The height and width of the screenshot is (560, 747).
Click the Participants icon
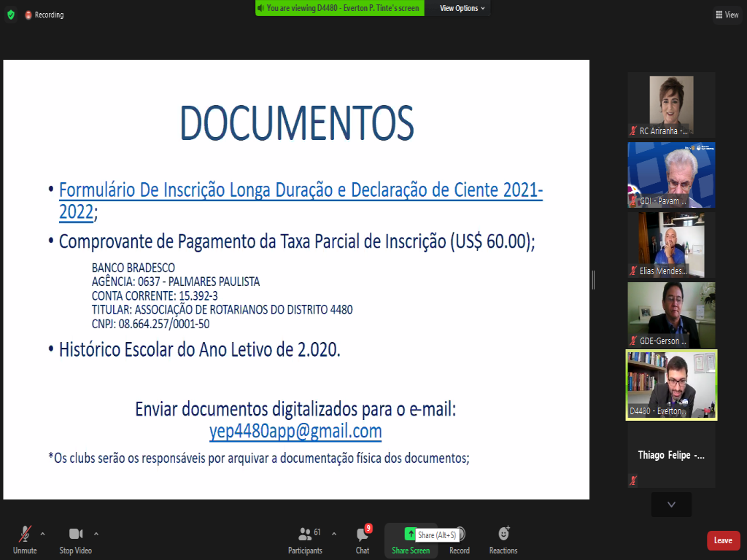click(305, 534)
